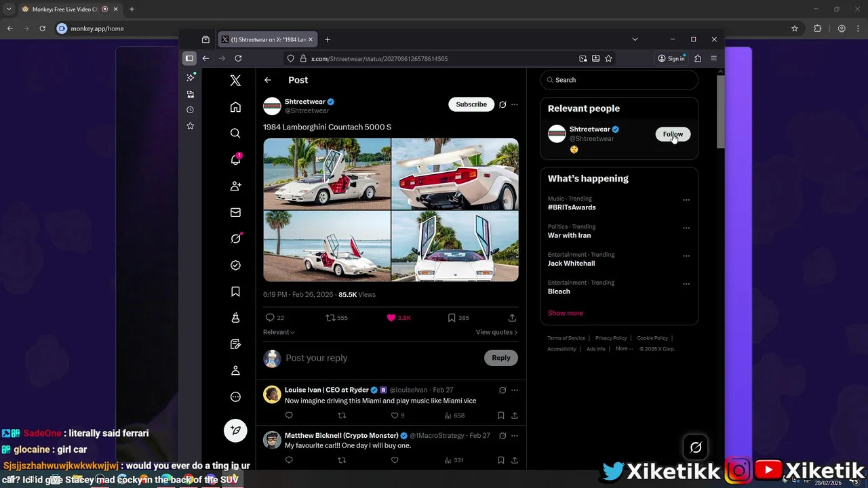Toggle bookmark showing 385
868x488 pixels.
point(458,318)
